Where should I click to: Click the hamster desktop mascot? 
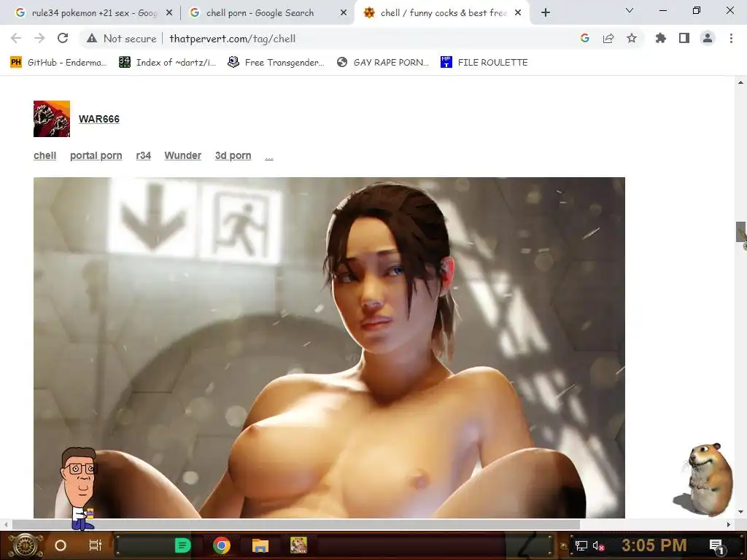tap(704, 479)
